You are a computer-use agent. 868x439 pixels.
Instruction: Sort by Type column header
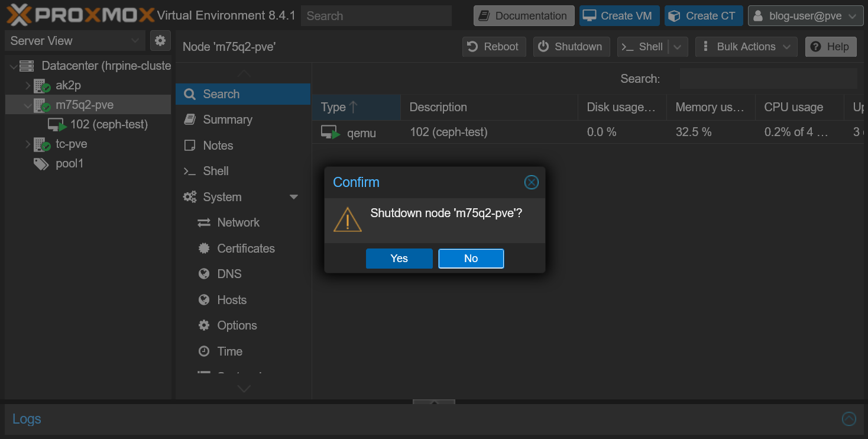pyautogui.click(x=356, y=107)
